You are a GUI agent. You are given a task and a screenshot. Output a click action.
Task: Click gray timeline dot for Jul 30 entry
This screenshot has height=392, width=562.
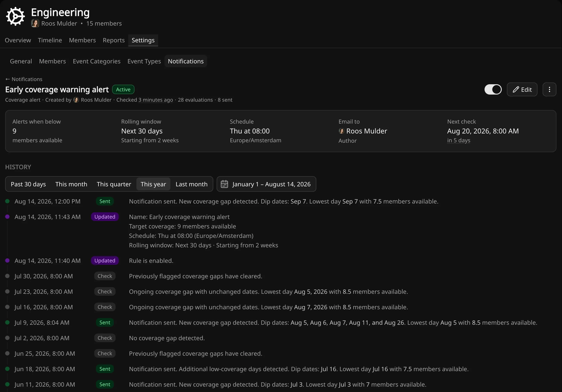[7, 276]
